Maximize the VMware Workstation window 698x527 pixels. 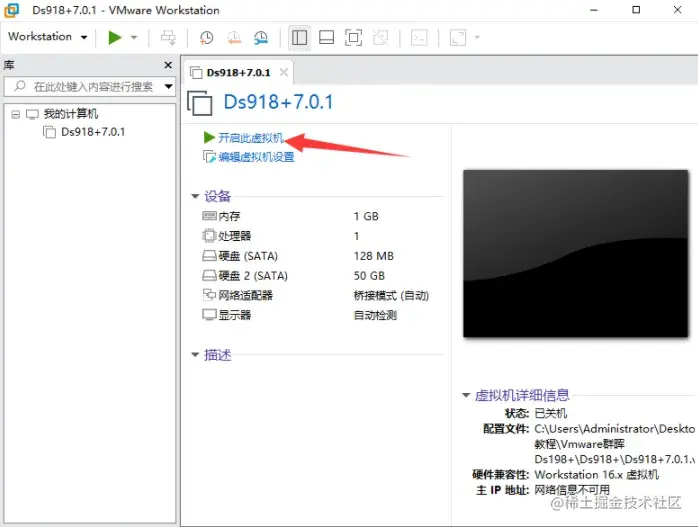636,10
